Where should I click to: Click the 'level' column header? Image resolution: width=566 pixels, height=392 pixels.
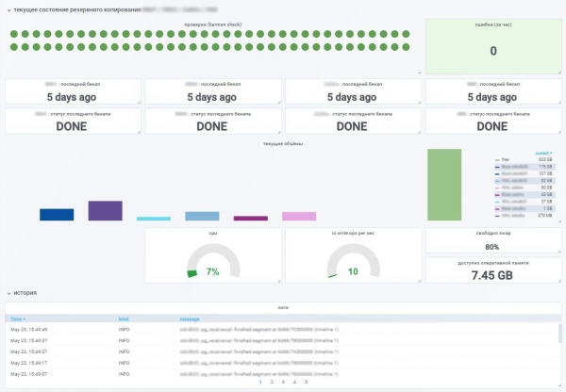tap(123, 319)
